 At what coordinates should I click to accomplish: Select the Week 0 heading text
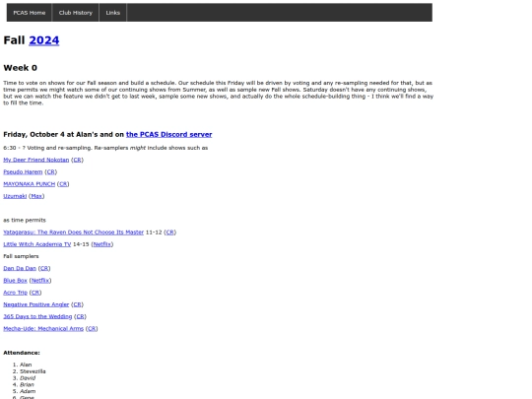coord(21,68)
